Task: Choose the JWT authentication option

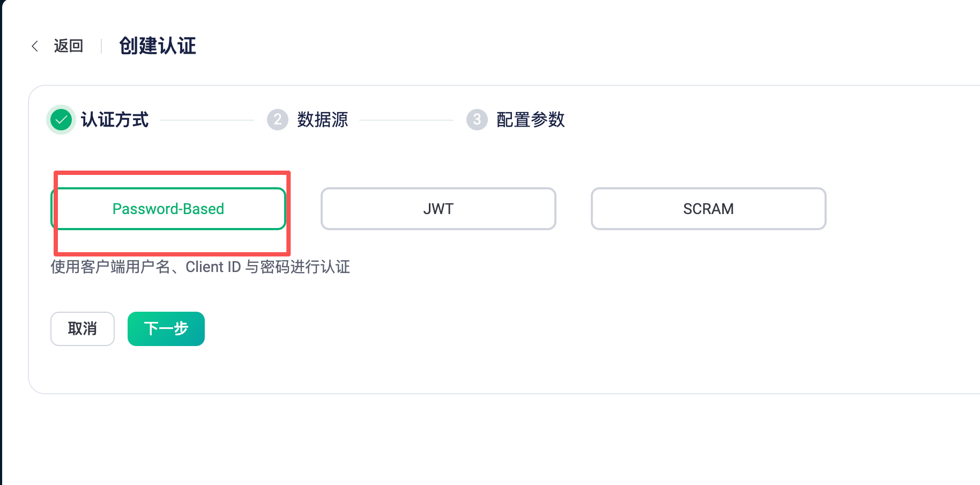Action: pyautogui.click(x=438, y=209)
